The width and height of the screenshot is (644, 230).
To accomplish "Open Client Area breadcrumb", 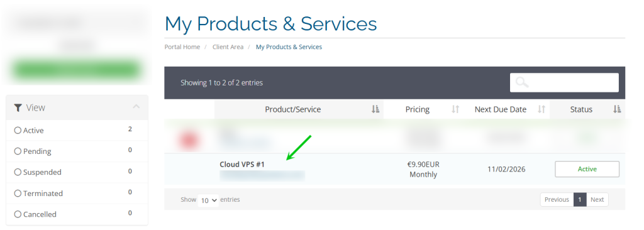I will (228, 47).
